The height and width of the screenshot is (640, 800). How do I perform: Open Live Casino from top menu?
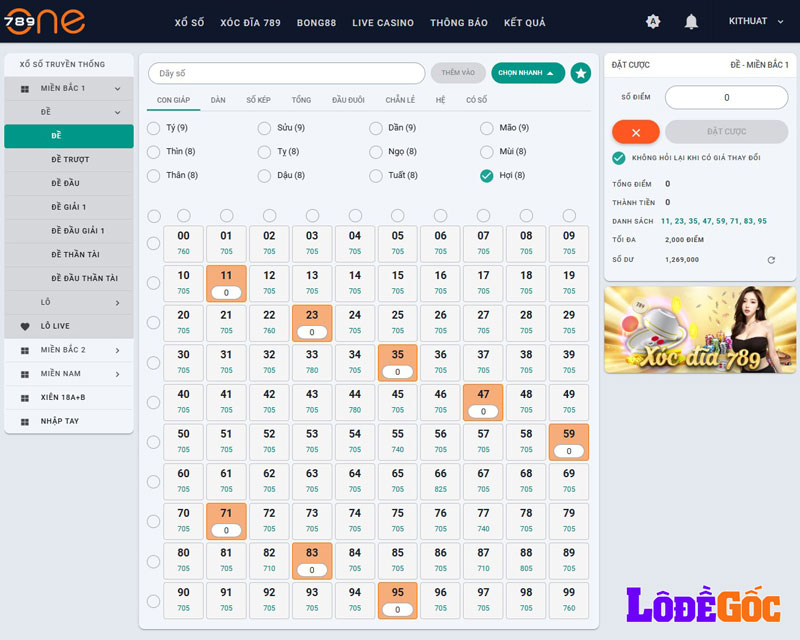(382, 23)
